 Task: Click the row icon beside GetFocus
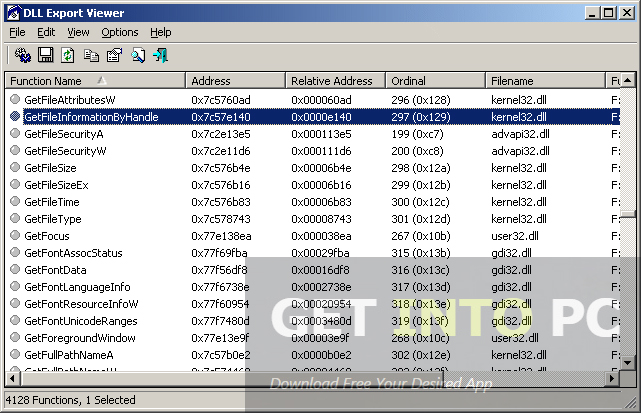click(x=15, y=236)
